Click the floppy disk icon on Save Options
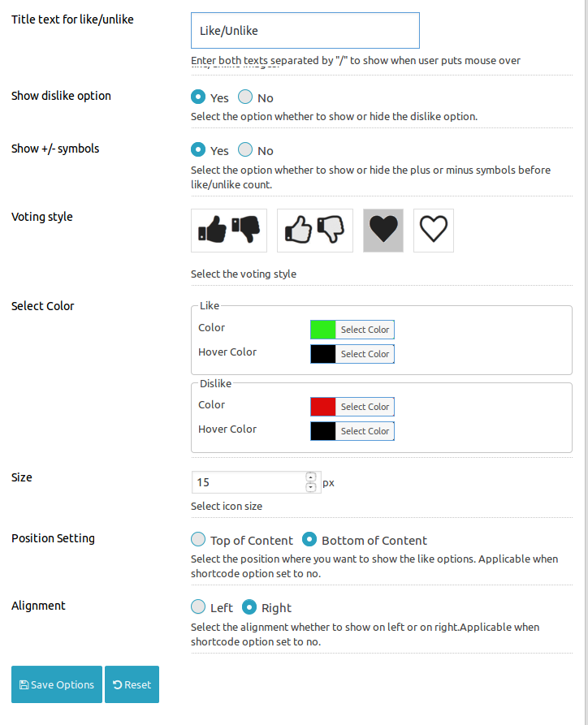This screenshot has height=725, width=588. click(x=24, y=684)
